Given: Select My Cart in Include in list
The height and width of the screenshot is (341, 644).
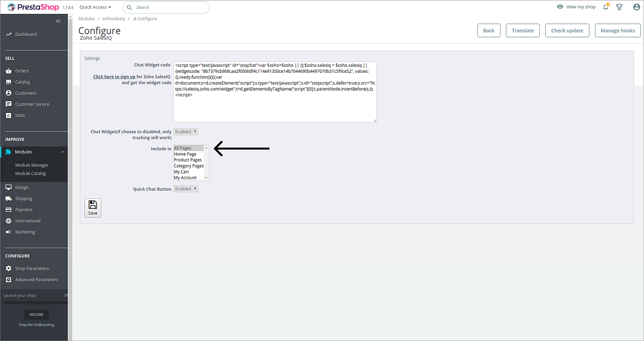Looking at the screenshot, I should 188,172.
